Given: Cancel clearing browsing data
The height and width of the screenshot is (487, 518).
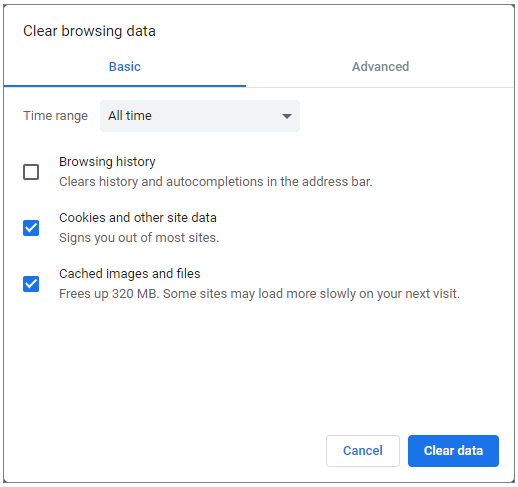Looking at the screenshot, I should coord(363,451).
